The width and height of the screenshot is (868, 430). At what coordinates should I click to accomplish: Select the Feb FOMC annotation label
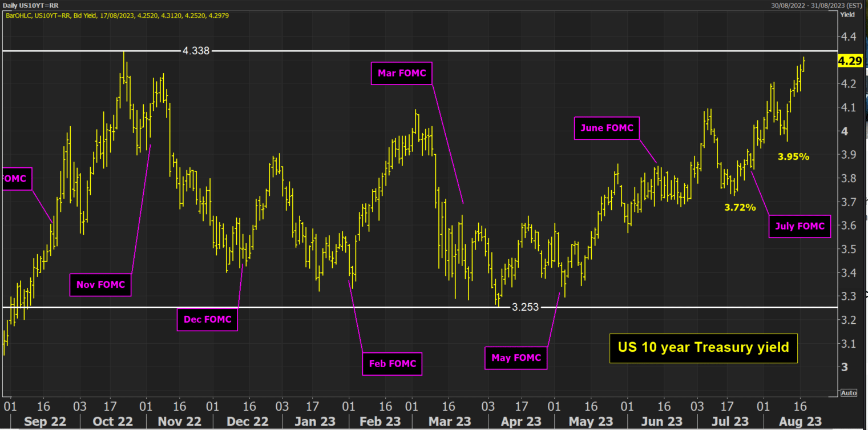tap(392, 364)
